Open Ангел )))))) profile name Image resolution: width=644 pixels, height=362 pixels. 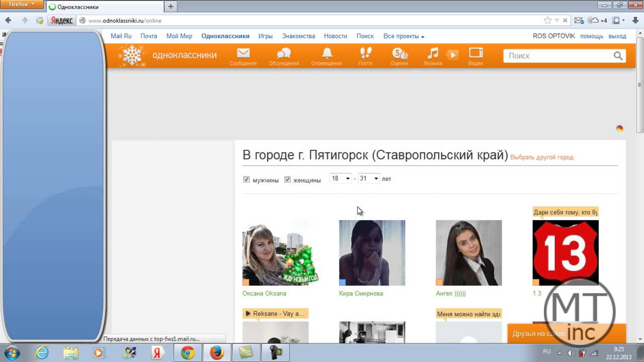point(451,294)
